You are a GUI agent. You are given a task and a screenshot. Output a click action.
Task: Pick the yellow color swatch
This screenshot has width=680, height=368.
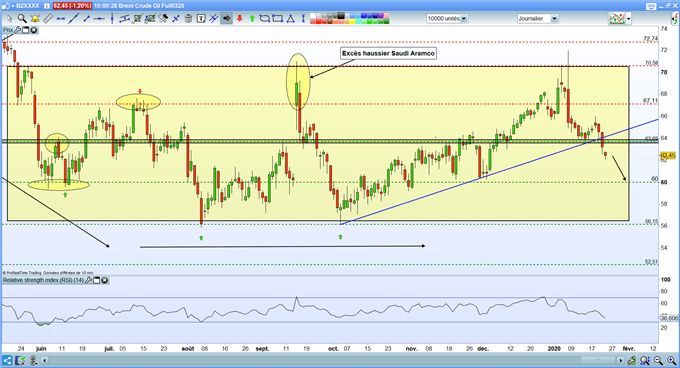click(353, 21)
